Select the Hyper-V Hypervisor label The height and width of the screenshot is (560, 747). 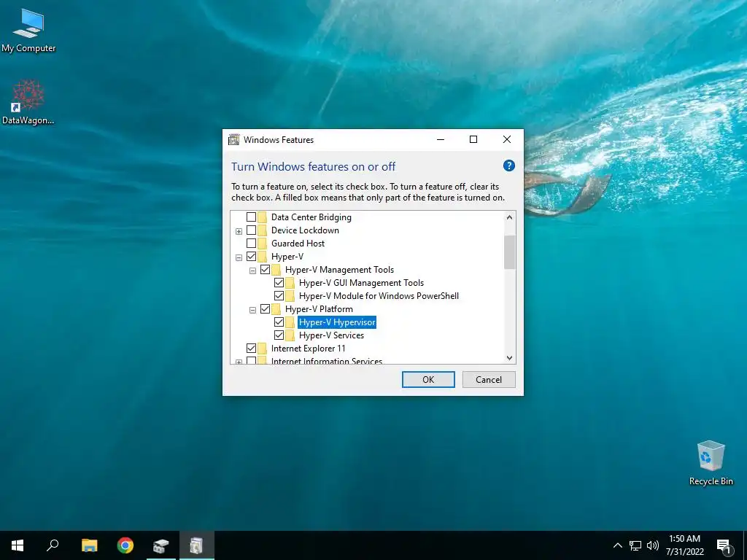[337, 322]
